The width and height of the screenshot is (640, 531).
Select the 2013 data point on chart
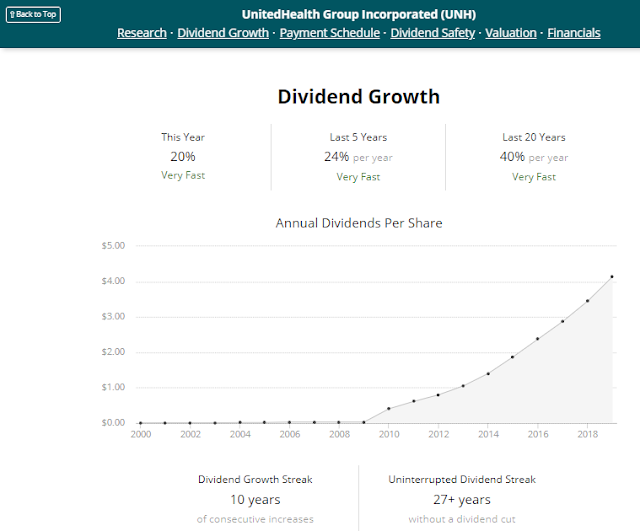[463, 386]
